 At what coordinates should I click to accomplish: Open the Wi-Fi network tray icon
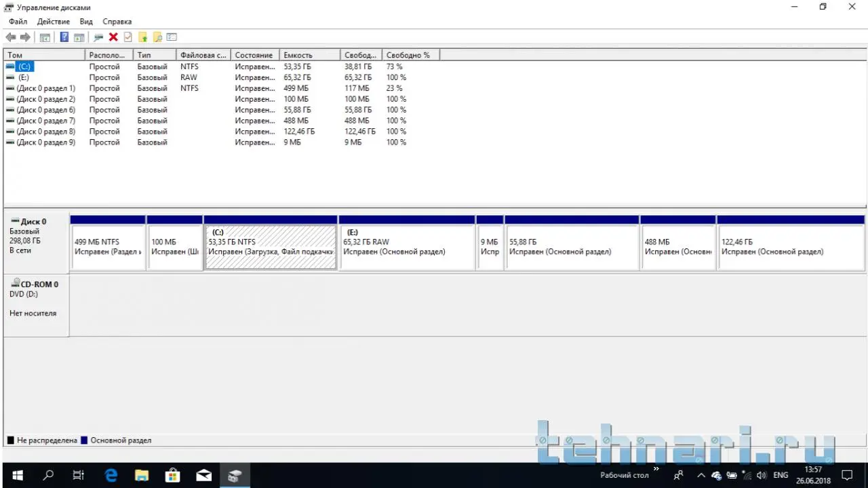click(x=746, y=475)
